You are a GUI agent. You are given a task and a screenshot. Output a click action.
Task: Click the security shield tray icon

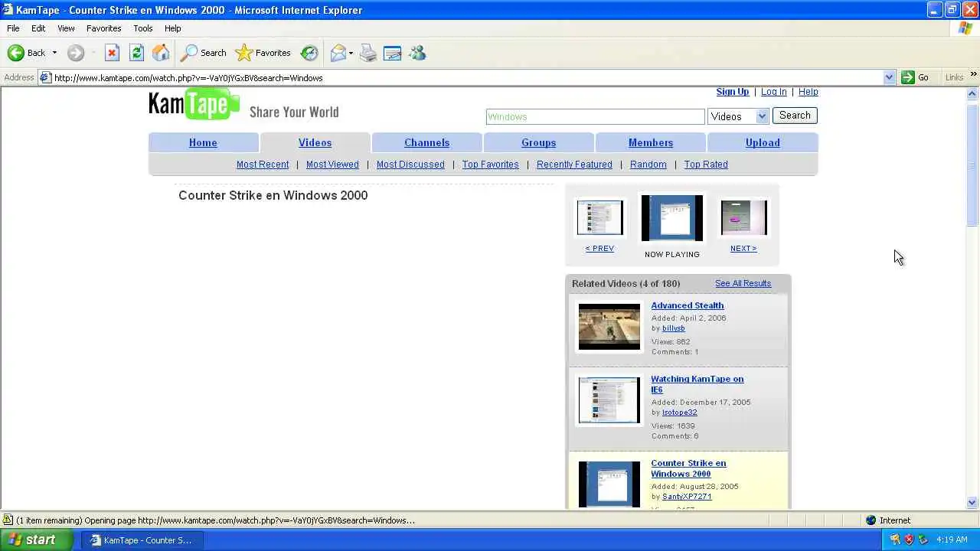coord(909,540)
